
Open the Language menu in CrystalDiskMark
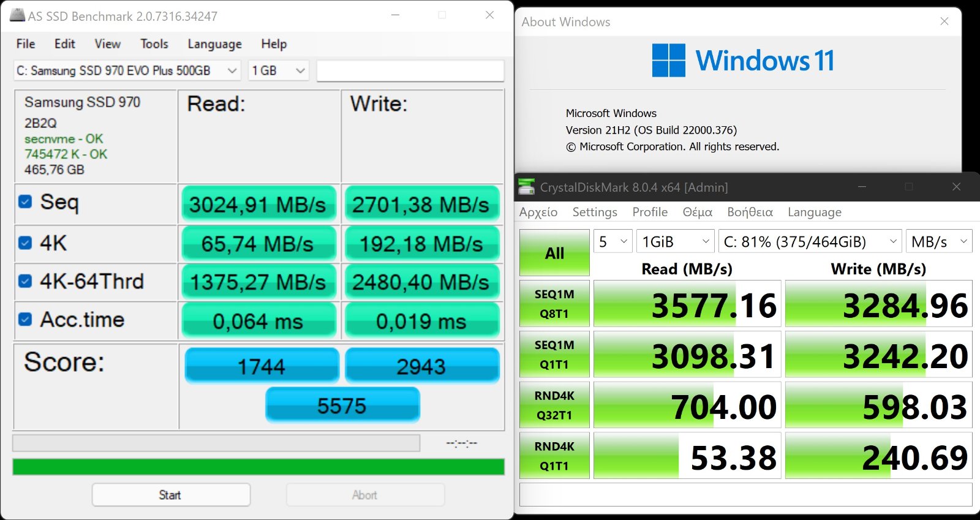coord(815,212)
